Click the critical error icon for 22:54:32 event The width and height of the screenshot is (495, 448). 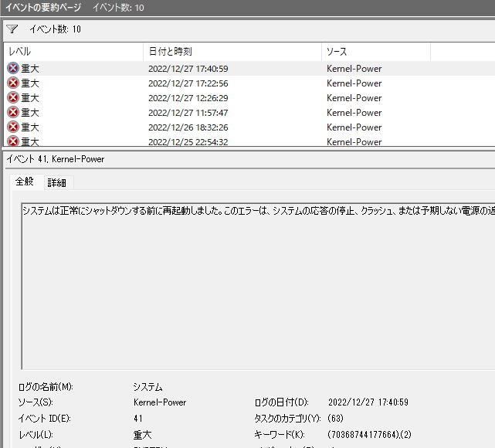[13, 141]
